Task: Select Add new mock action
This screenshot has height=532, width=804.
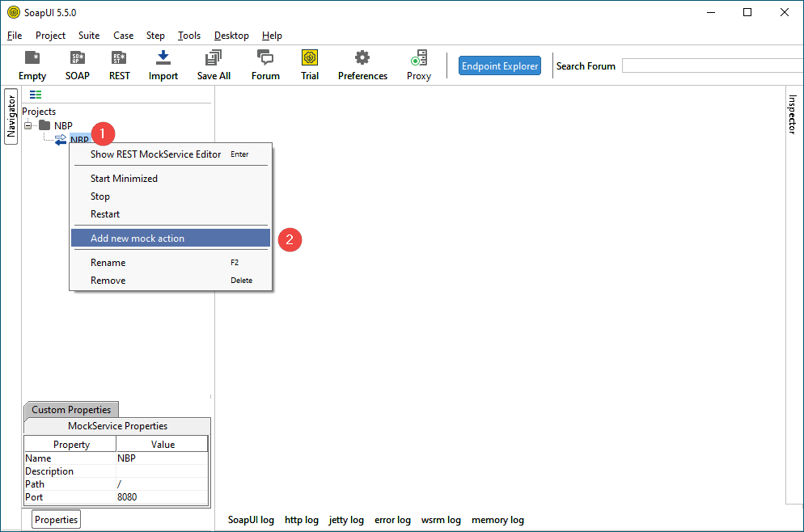Action: pos(170,239)
